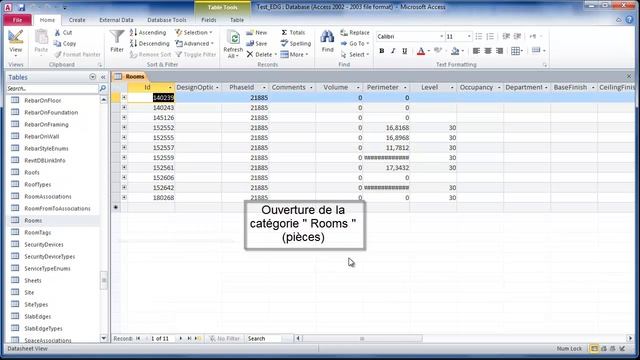Screen dimensions: 640x360
Task: Open the View datasheet/design switcher
Action: [16, 43]
